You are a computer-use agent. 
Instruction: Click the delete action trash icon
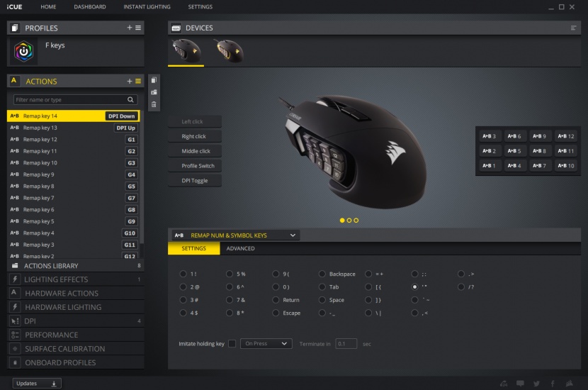[154, 105]
